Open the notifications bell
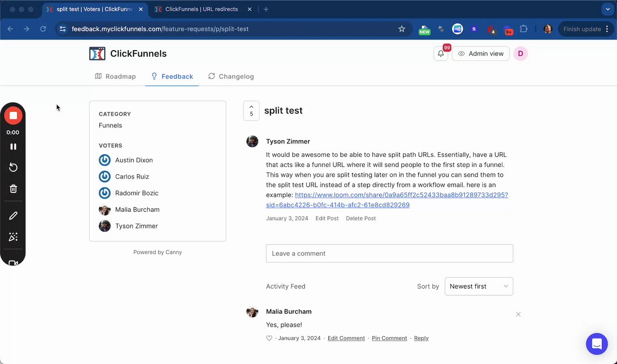This screenshot has height=364, width=617. pyautogui.click(x=441, y=54)
